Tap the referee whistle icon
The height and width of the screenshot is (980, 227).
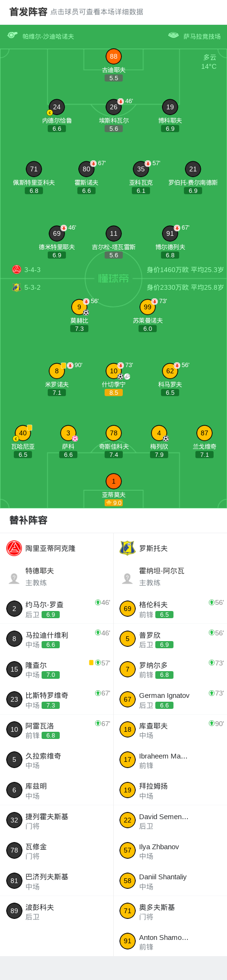[x=12, y=35]
